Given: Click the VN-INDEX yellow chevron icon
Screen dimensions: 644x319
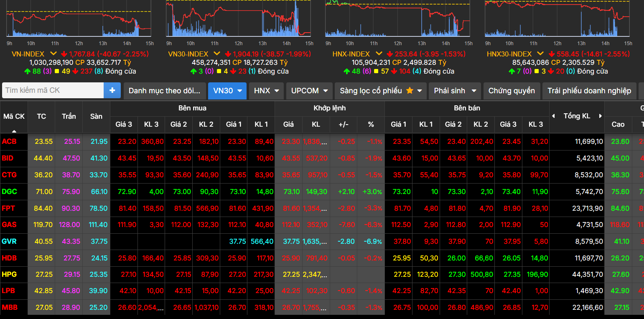Looking at the screenshot, I should (x=53, y=54).
